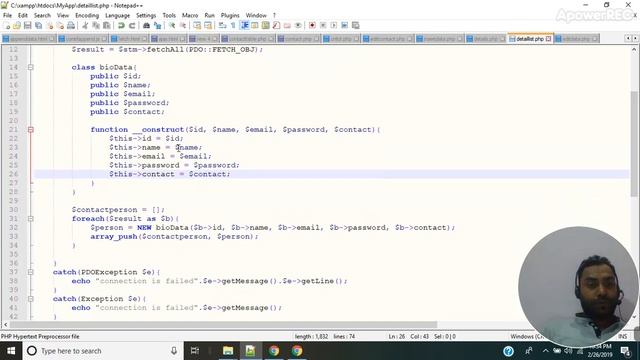Open the Windows Start menu

[x=11, y=351]
